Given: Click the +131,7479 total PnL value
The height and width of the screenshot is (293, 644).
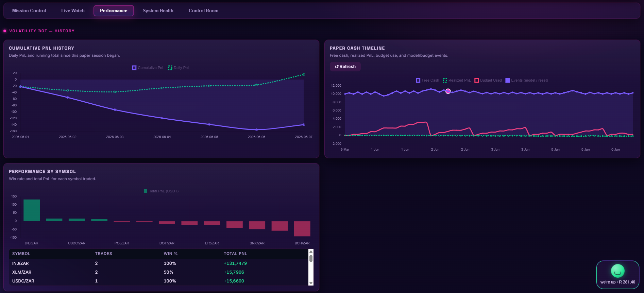Looking at the screenshot, I should (x=235, y=263).
